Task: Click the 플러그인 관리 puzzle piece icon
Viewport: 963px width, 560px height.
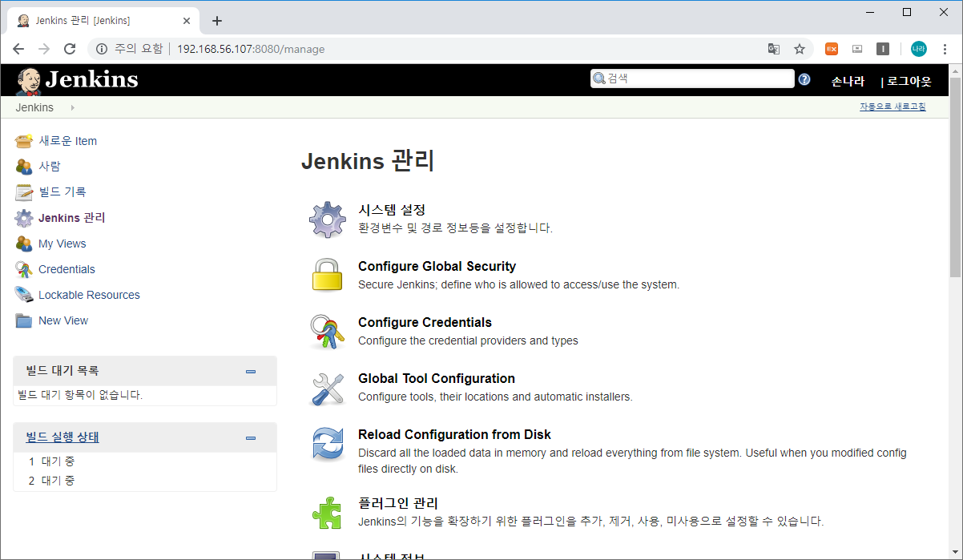Action: point(328,513)
